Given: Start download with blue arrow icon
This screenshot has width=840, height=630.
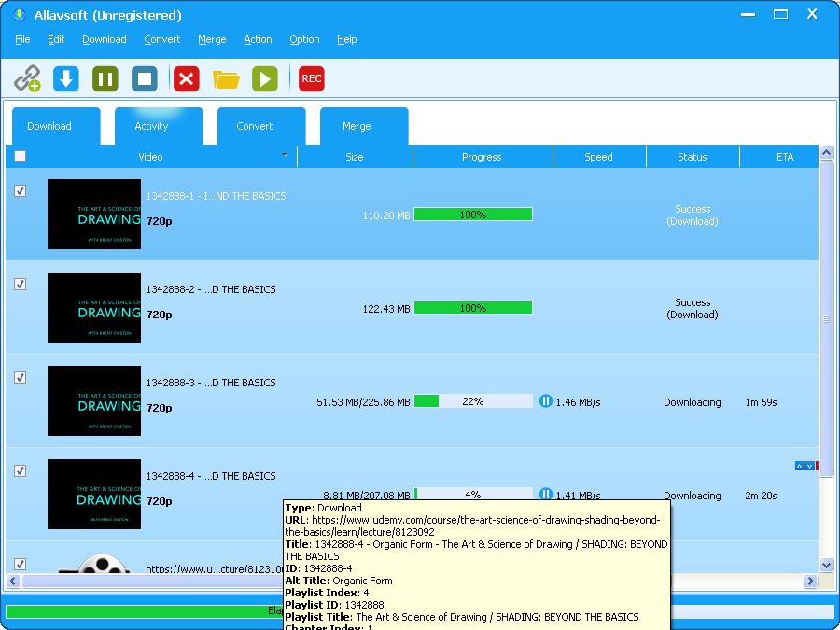Looking at the screenshot, I should 66,78.
